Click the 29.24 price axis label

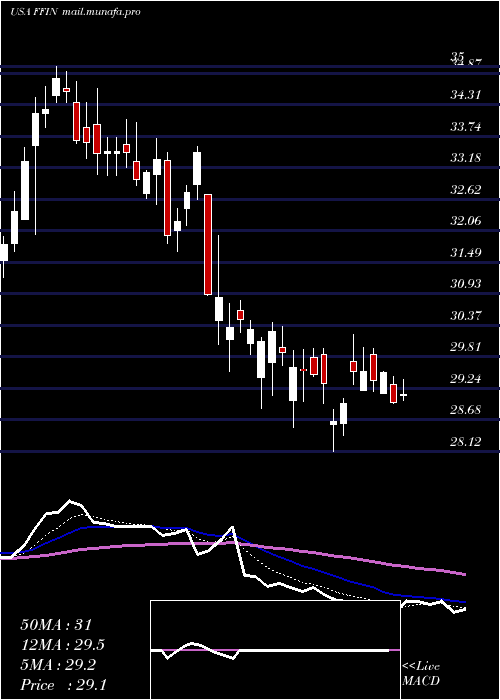tap(465, 378)
